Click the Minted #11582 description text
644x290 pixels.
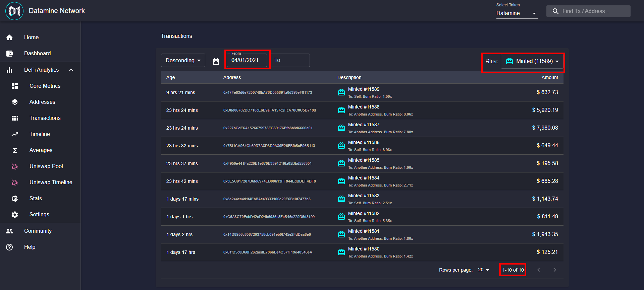point(364,214)
